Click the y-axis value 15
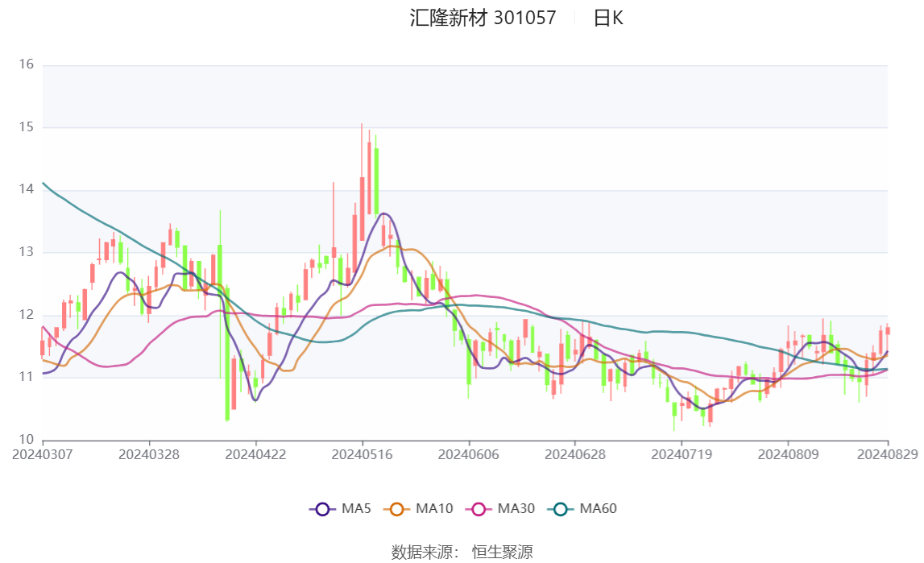This screenshot has width=924, height=563. pyautogui.click(x=26, y=127)
